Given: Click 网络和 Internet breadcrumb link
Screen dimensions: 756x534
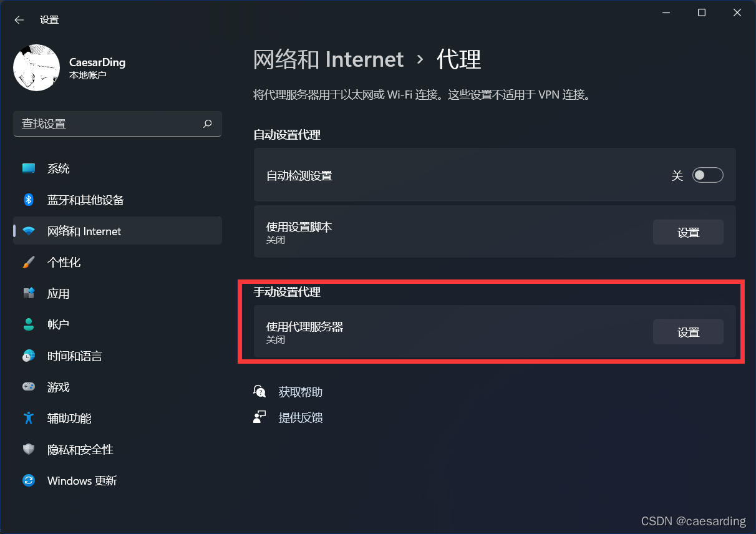Looking at the screenshot, I should pyautogui.click(x=329, y=60).
